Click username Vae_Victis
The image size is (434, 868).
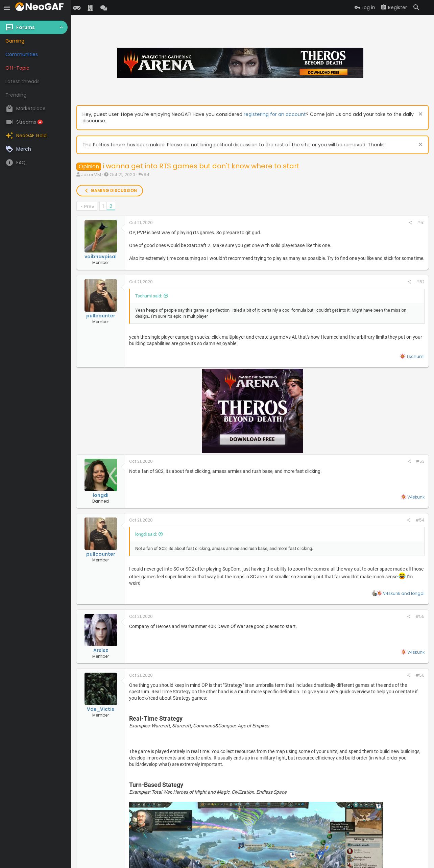point(100,709)
